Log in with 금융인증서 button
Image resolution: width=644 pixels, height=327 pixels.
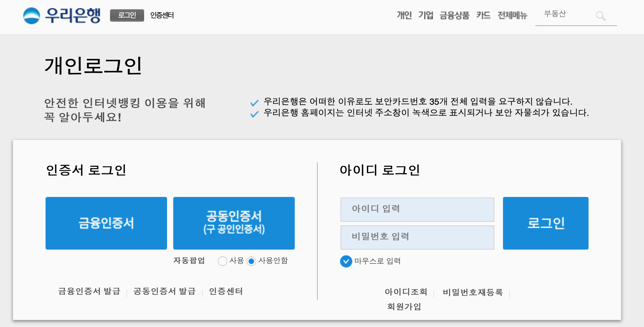[106, 223]
